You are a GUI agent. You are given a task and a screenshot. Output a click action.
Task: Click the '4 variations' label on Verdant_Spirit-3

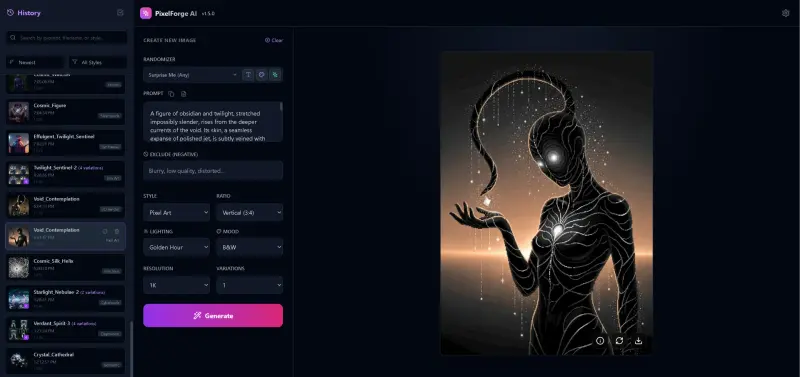[84, 324]
